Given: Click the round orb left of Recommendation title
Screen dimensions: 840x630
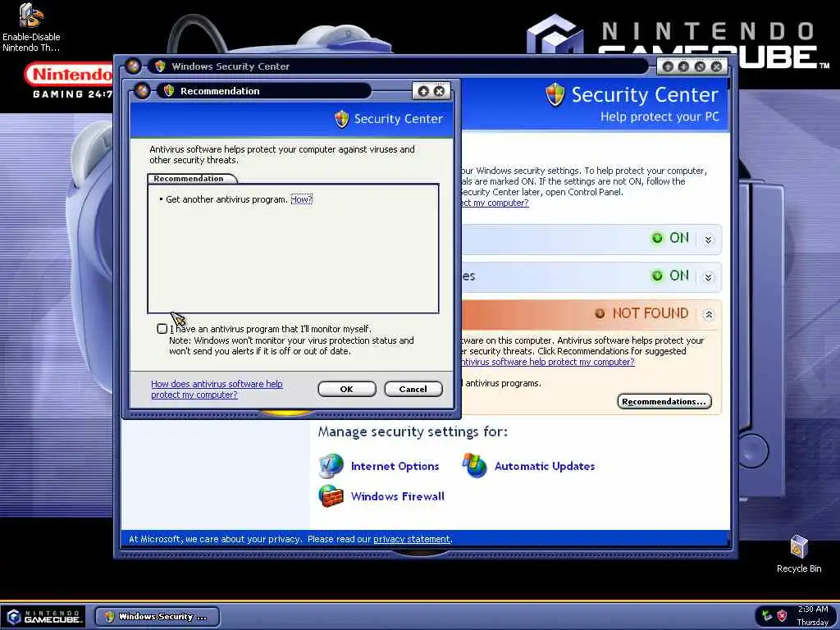Looking at the screenshot, I should pos(142,90).
